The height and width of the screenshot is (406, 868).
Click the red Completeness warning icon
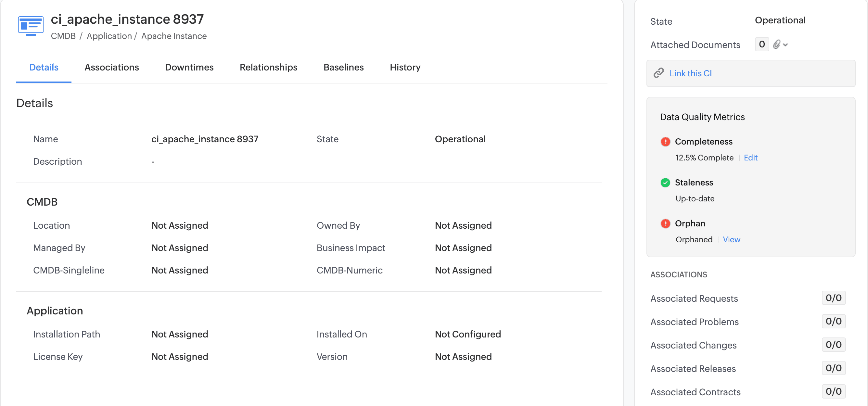(x=665, y=142)
